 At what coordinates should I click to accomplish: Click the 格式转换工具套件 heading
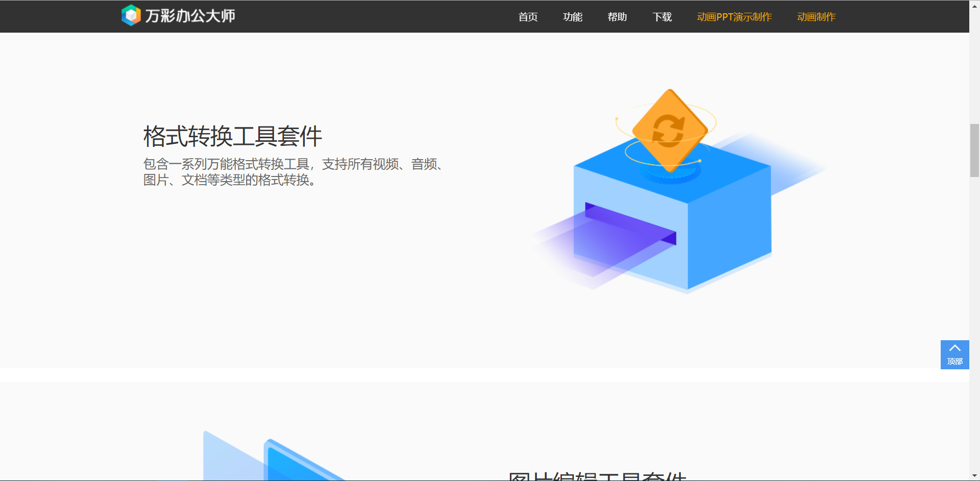(x=232, y=136)
